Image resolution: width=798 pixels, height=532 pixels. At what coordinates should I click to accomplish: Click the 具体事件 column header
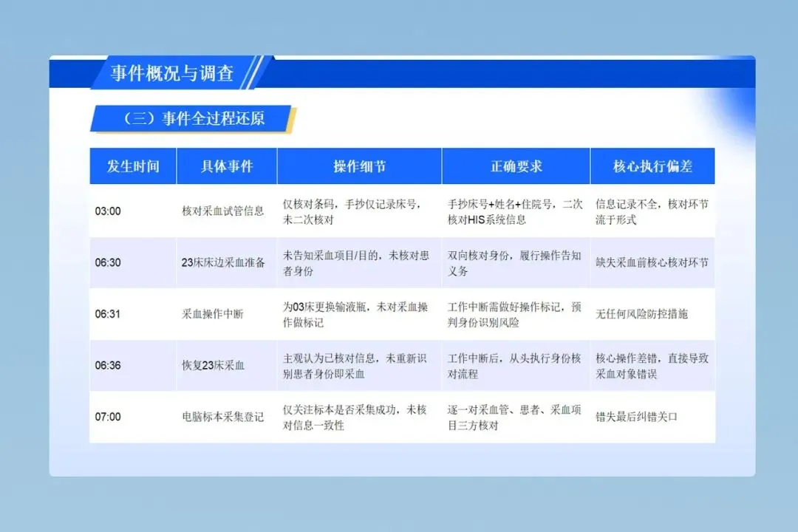[227, 166]
